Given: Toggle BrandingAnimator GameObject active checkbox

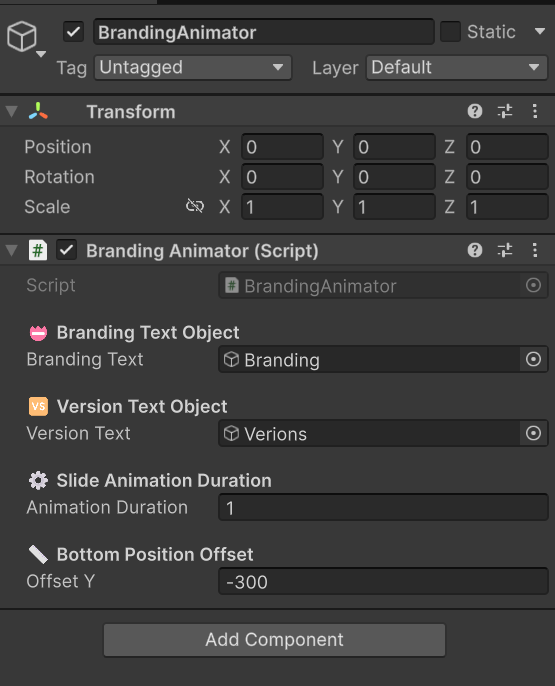Looking at the screenshot, I should pos(73,32).
